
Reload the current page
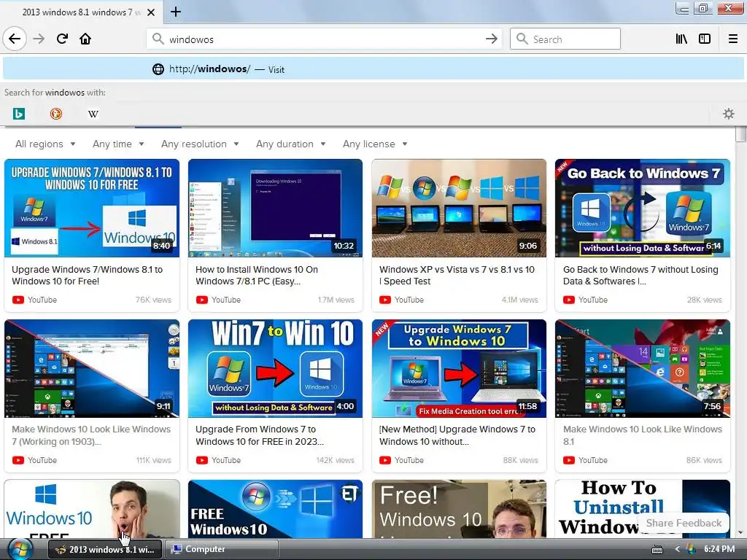pyautogui.click(x=62, y=39)
